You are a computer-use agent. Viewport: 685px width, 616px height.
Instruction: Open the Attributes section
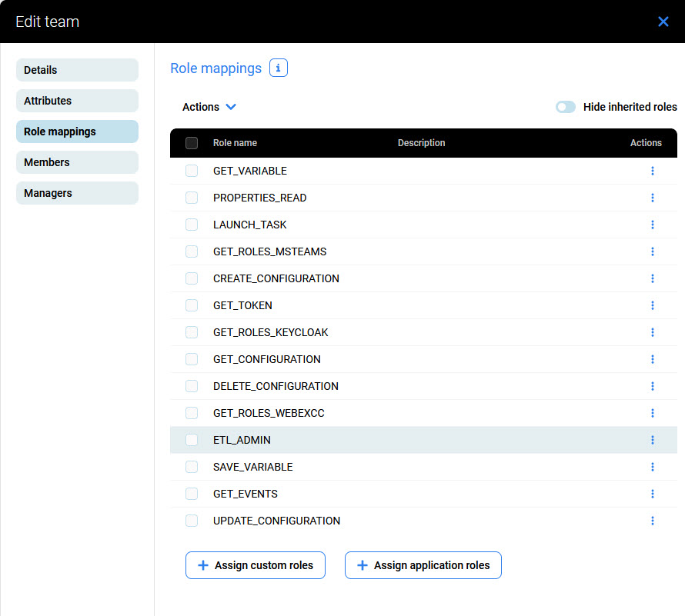tap(77, 101)
